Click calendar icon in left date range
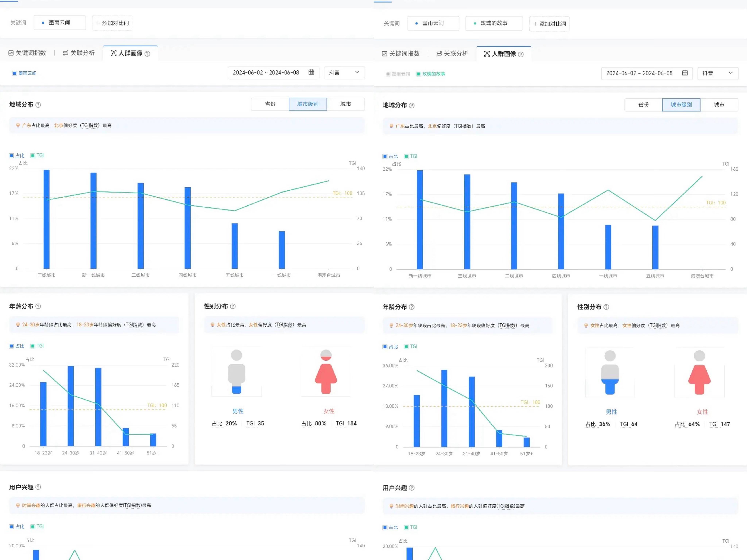 pyautogui.click(x=311, y=72)
